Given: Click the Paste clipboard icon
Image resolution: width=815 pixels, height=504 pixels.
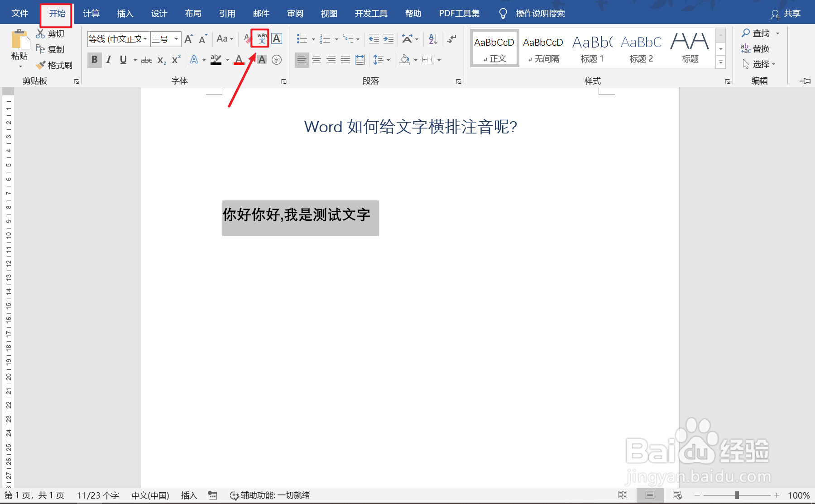Looking at the screenshot, I should pos(19,39).
